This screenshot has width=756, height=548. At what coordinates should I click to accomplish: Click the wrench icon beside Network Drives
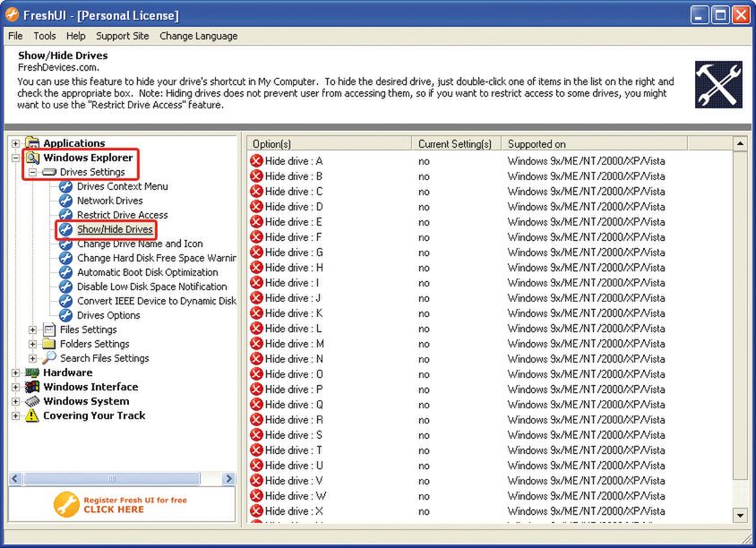coord(65,201)
